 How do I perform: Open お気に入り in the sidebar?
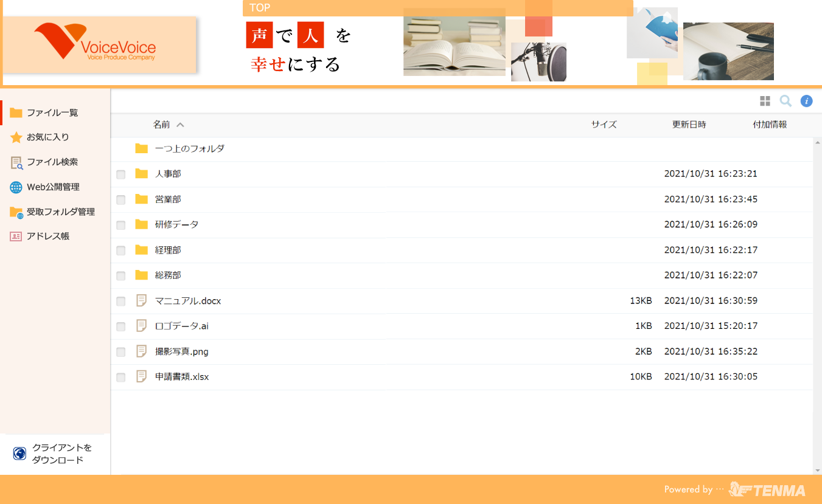click(x=47, y=137)
